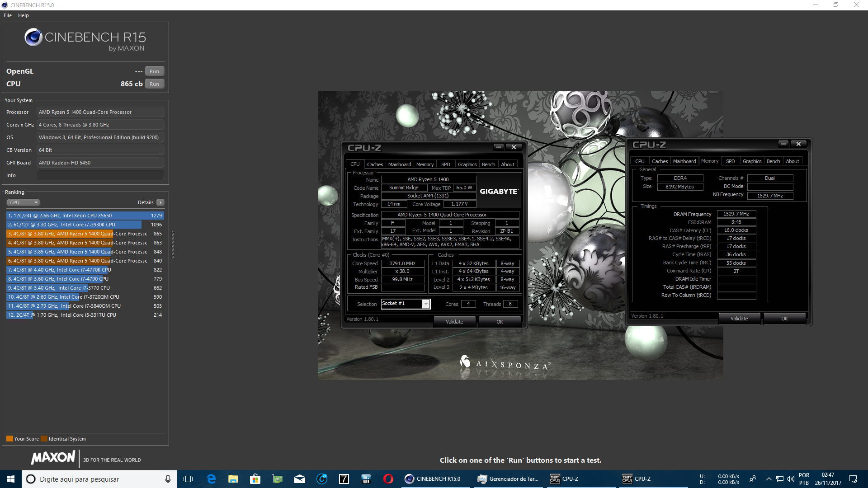
Task: Show hidden system tray icons
Action: click(769, 479)
